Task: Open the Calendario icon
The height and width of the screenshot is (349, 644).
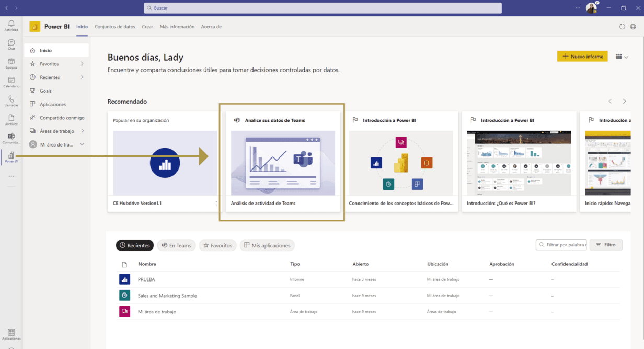Action: click(x=11, y=82)
